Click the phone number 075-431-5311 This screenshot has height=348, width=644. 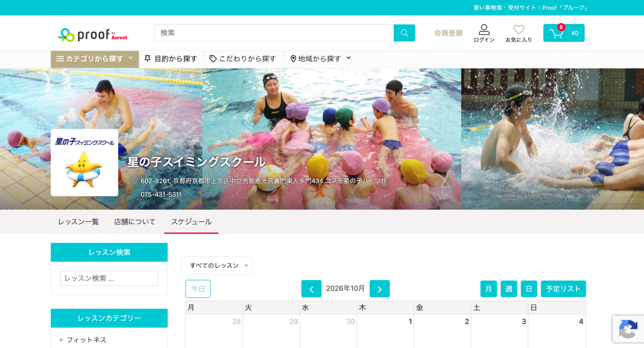(161, 195)
